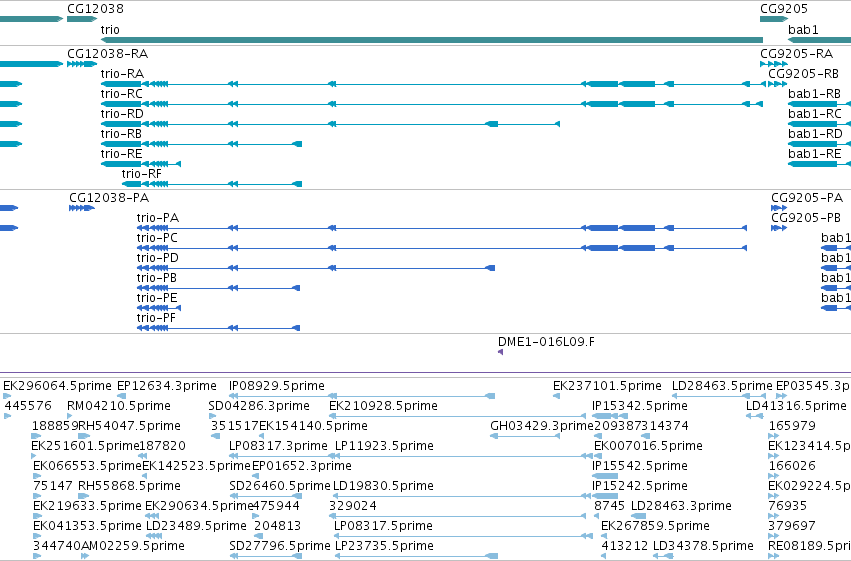Select the EK237101.5prime EST label
Screen dimensions: 851x561
[607, 386]
